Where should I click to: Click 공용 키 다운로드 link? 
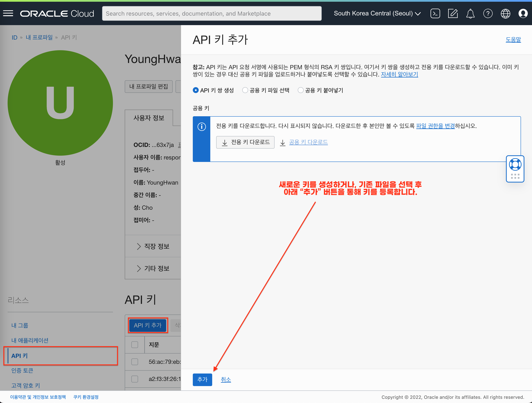click(x=308, y=142)
